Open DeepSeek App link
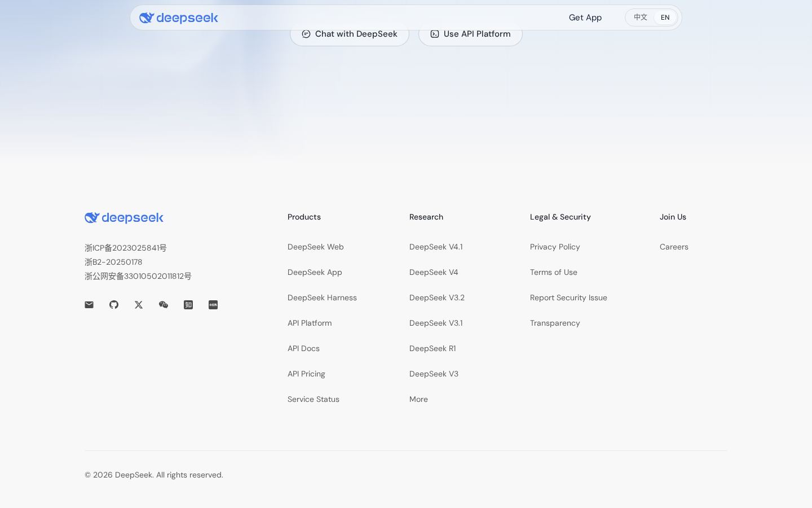Viewport: 812px width, 508px height. (x=315, y=272)
